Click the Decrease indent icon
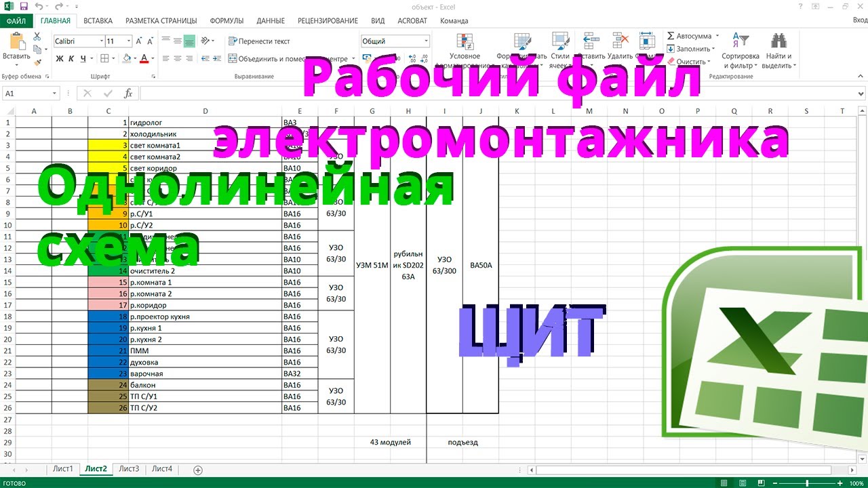The height and width of the screenshot is (488, 868). pos(205,59)
